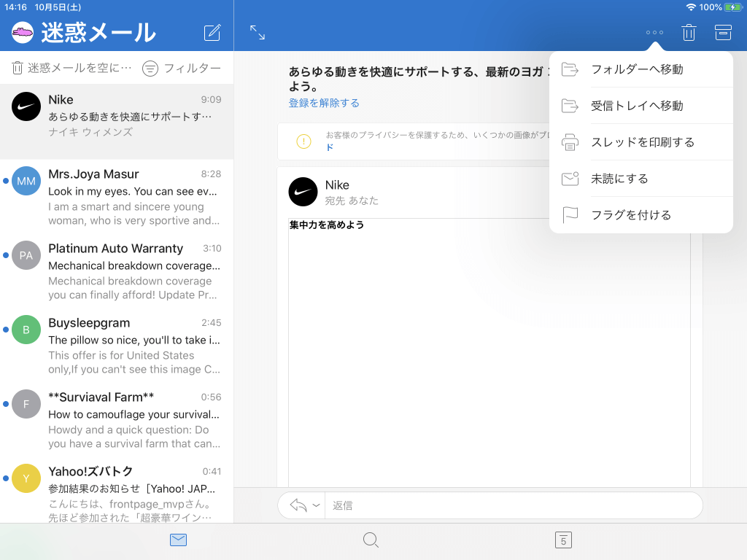Open the **Surviaval Farm** email

(x=117, y=419)
